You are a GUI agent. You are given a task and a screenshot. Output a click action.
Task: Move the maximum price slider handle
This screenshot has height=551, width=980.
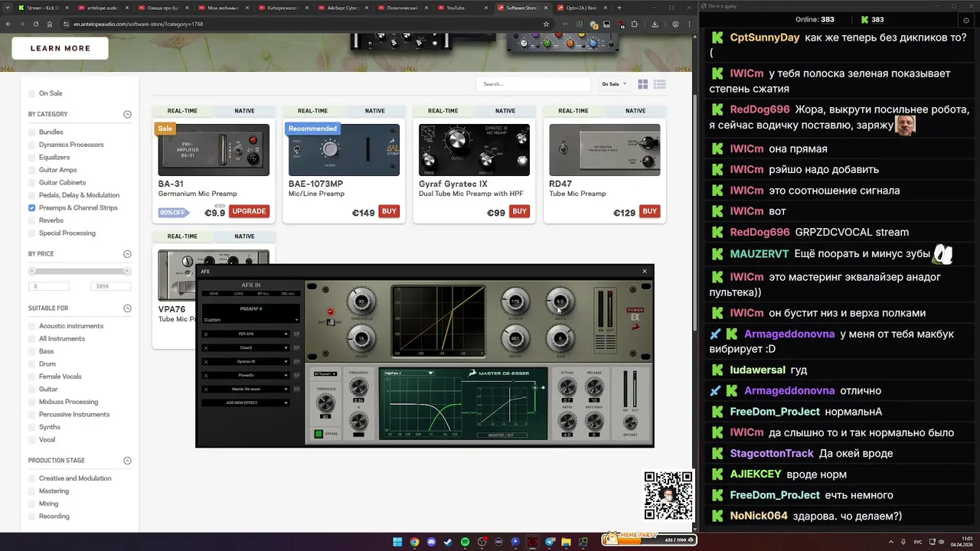127,271
